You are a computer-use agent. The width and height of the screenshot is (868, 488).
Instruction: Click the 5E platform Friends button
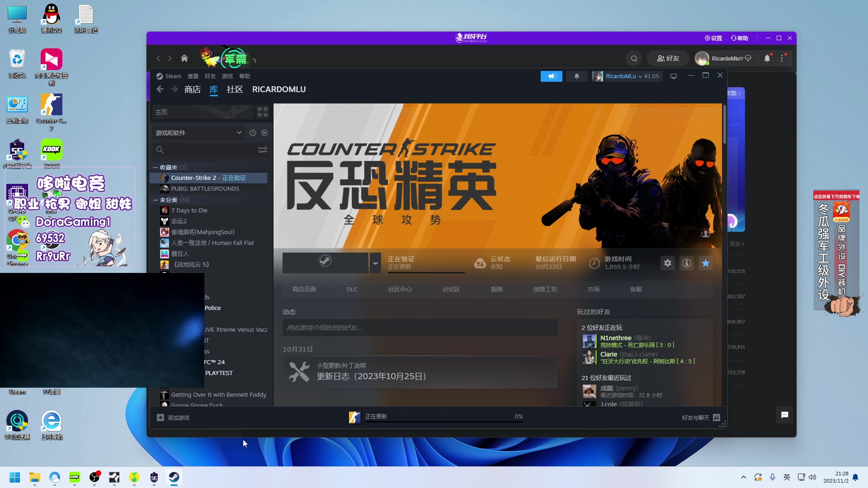coord(668,58)
